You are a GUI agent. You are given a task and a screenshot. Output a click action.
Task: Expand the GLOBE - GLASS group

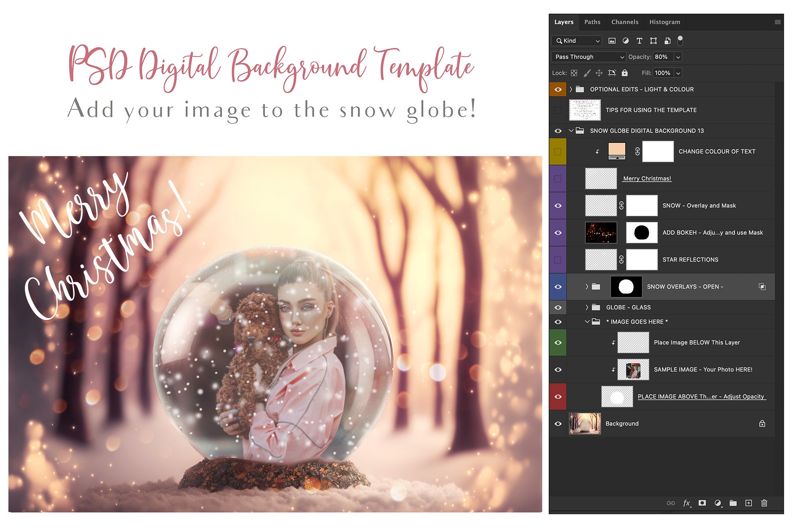(587, 307)
